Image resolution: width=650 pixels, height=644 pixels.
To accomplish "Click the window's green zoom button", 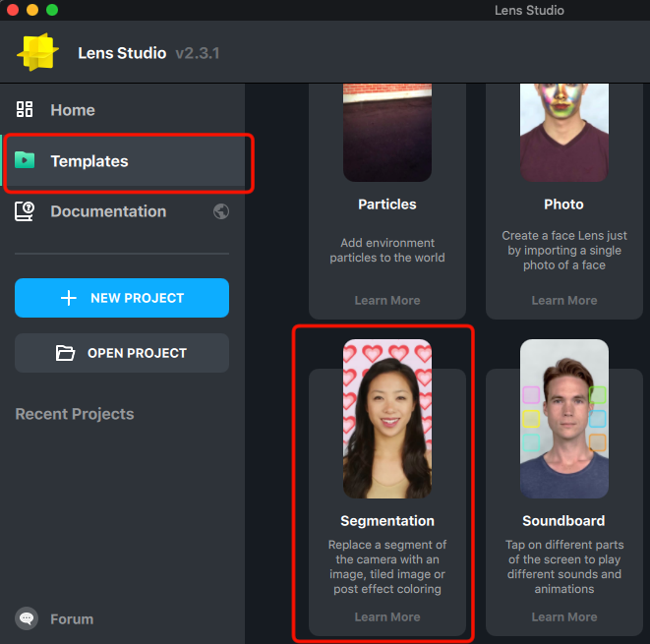I will click(x=52, y=10).
